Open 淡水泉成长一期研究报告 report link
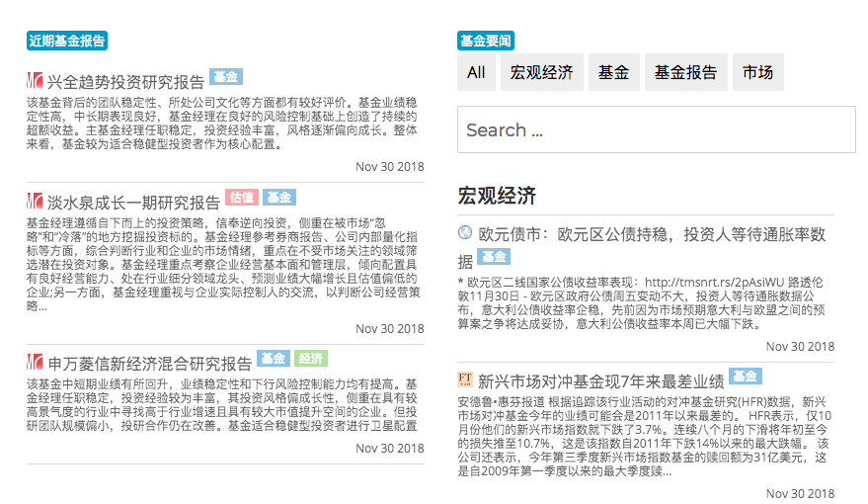868x504 pixels. coord(133,202)
